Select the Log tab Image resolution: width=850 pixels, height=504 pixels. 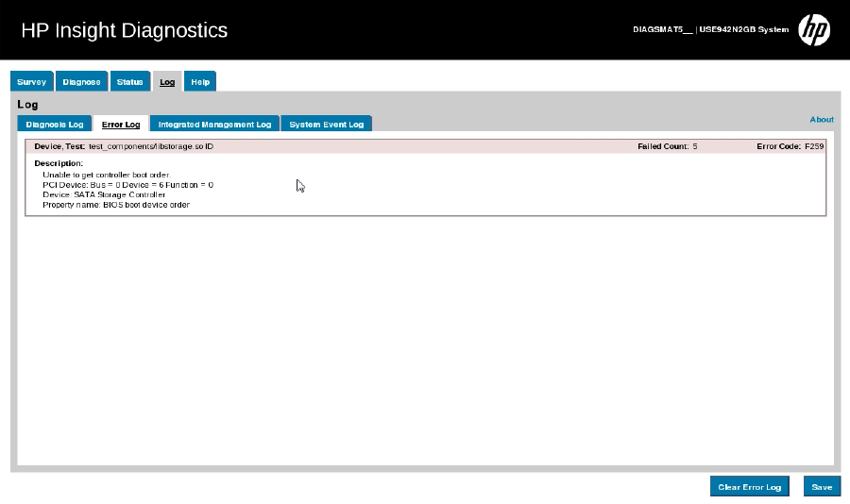167,82
